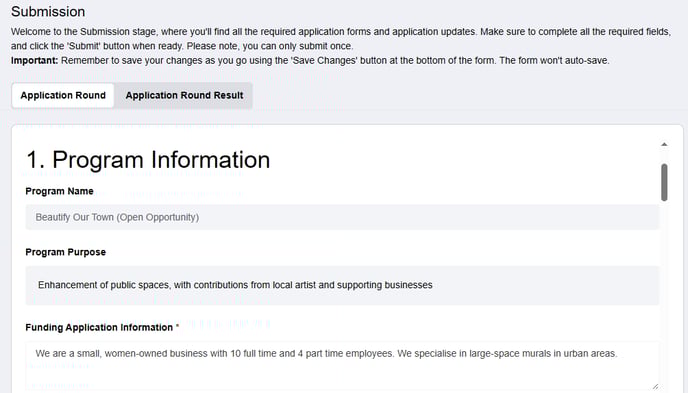
Task: Open the Application Round Result tab
Action: (184, 95)
